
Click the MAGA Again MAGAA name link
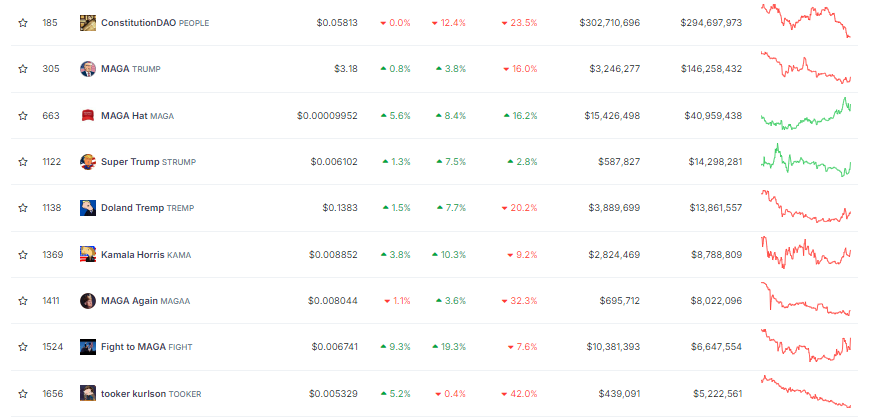(x=145, y=301)
